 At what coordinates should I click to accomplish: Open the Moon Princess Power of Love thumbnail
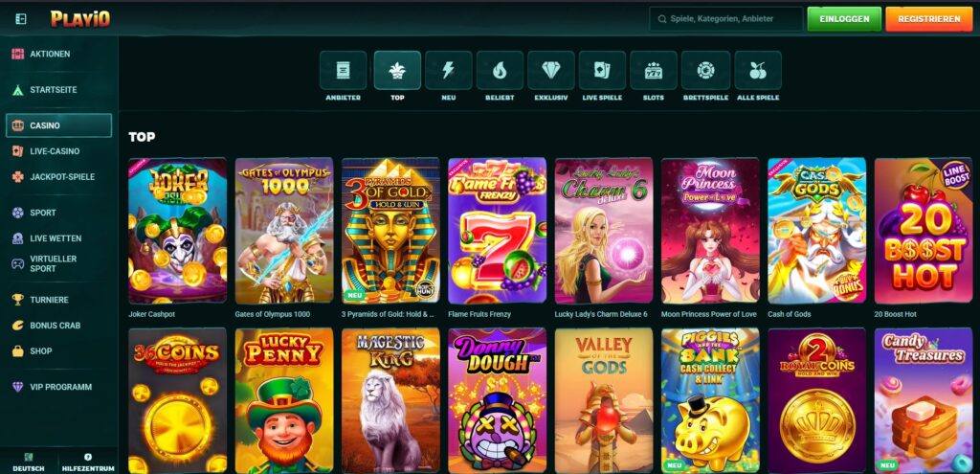(x=711, y=230)
